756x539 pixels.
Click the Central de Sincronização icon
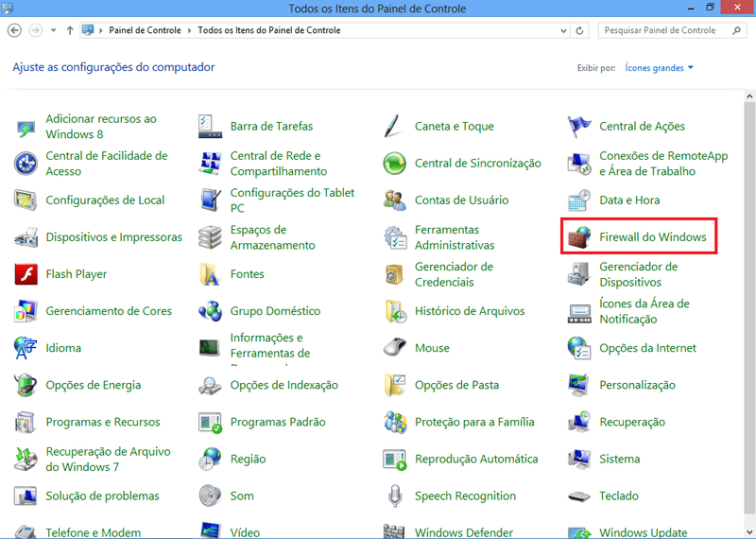point(395,164)
